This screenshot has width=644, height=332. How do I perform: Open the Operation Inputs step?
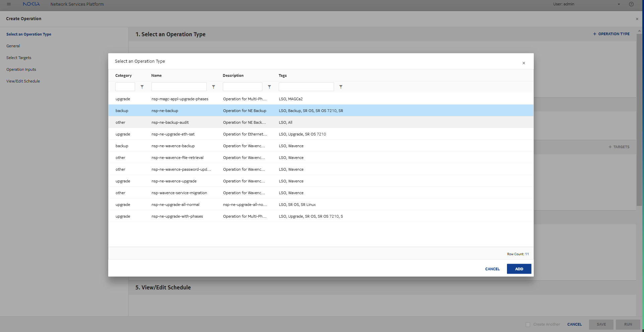point(21,69)
